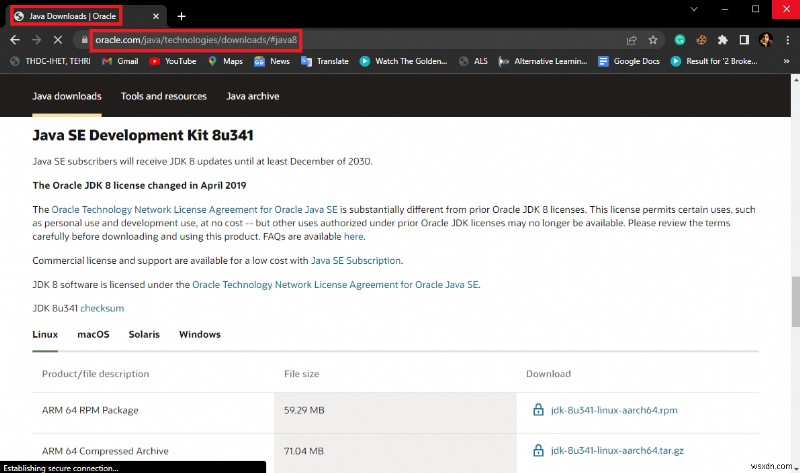The image size is (800, 473).
Task: Click the back navigation arrow
Action: click(15, 40)
